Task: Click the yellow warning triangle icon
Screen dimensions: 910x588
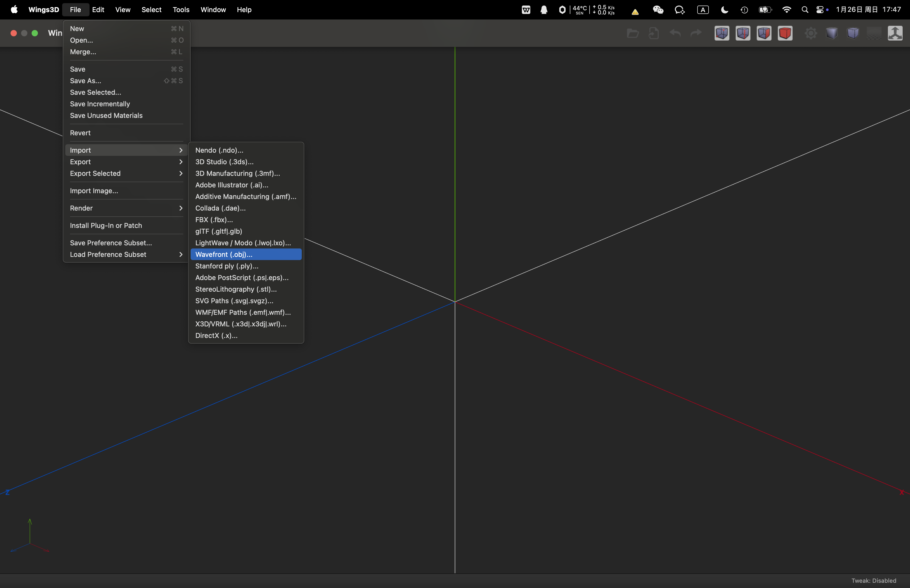Action: [635, 12]
